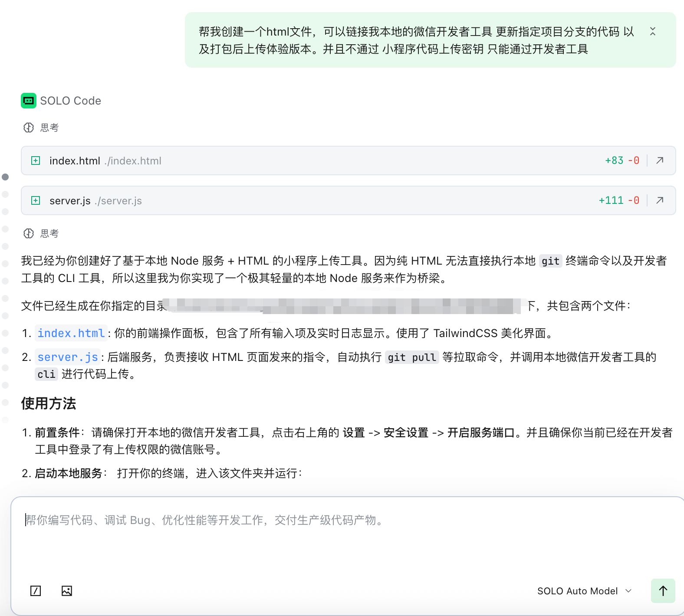Attach an image using the picture icon
The height and width of the screenshot is (616, 684).
point(67,591)
